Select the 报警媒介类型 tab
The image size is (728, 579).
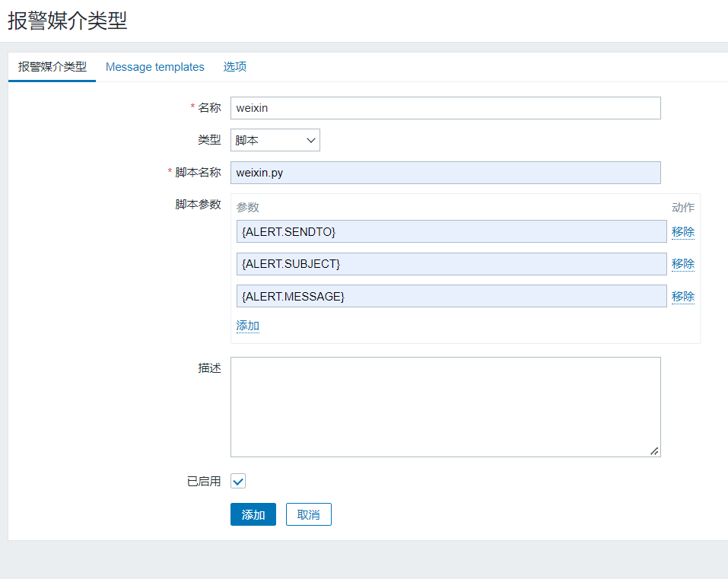pyautogui.click(x=52, y=67)
